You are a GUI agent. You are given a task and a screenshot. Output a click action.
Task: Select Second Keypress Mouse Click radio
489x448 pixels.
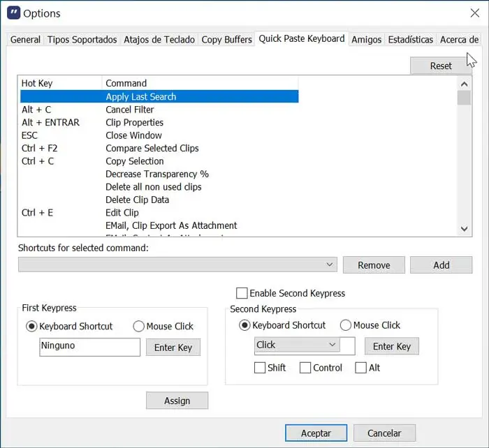point(346,325)
